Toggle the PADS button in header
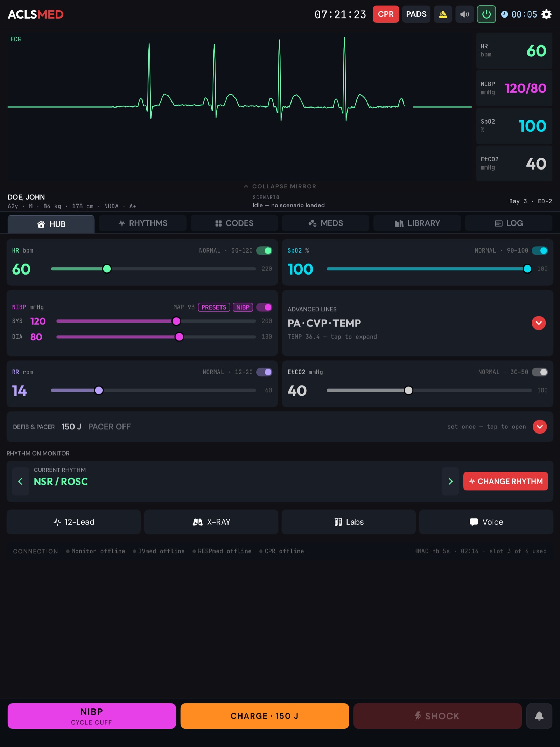Image resolution: width=560 pixels, height=747 pixels. (x=416, y=14)
